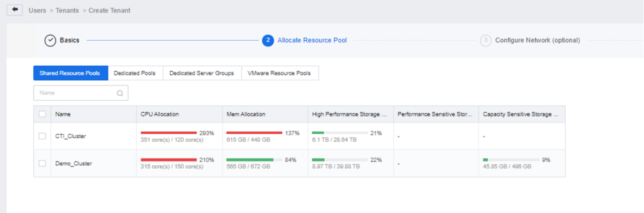Screen dimensions: 644x213
Task: Go to Users breadcrumb
Action: 37,11
